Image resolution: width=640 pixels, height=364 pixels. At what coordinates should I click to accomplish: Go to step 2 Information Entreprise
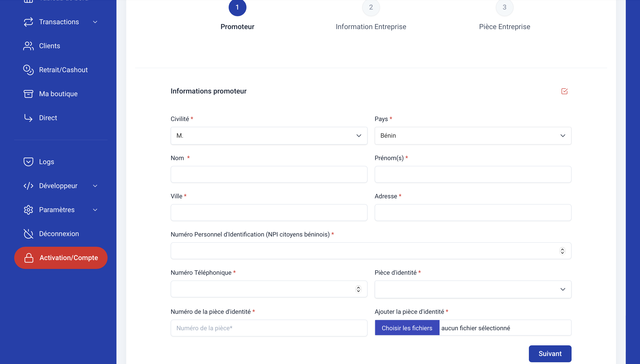(371, 8)
